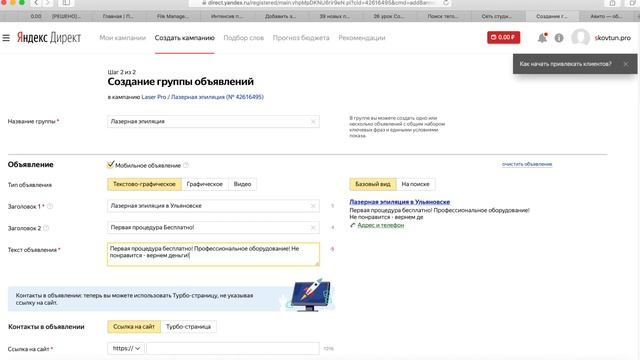The width and height of the screenshot is (640, 360).
Task: Open the hamburger menu beside Яндекс Директ
Action: pyautogui.click(x=6, y=38)
